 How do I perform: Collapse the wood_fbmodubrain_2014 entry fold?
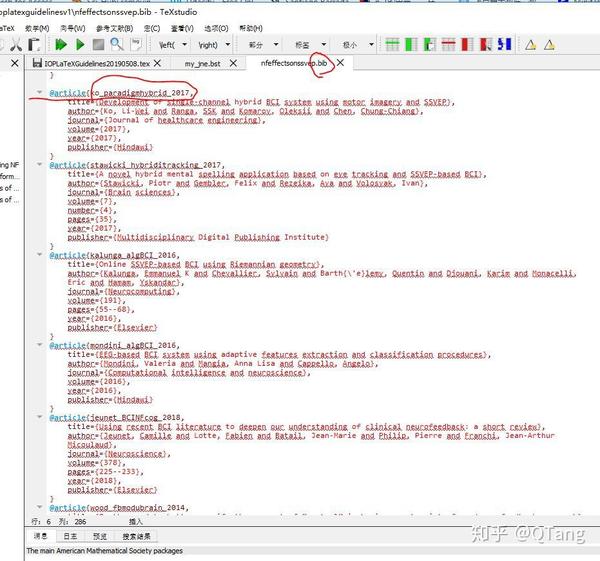pos(39,507)
